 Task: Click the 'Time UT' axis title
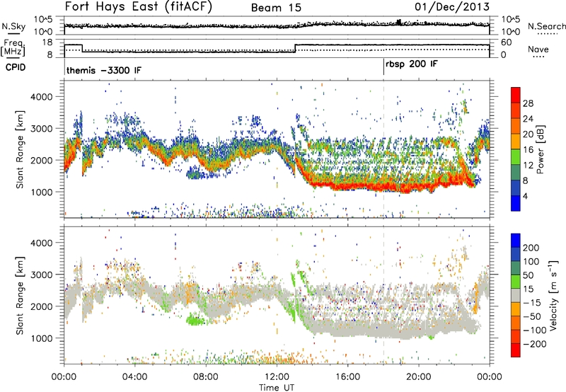277,388
